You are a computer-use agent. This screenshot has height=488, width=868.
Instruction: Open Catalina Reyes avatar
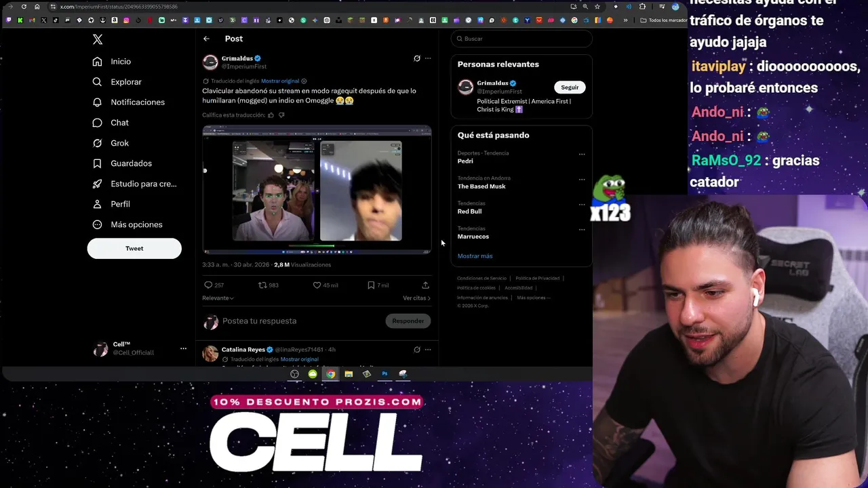(210, 354)
